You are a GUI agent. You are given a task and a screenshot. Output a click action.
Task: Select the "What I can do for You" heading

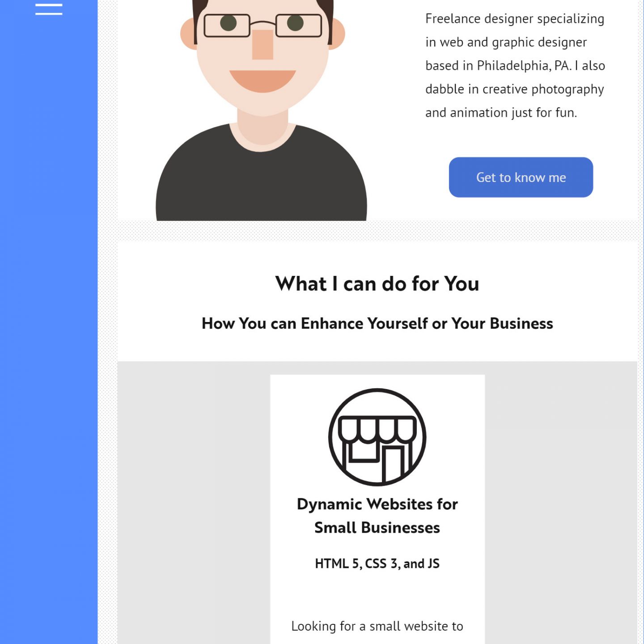tap(377, 284)
